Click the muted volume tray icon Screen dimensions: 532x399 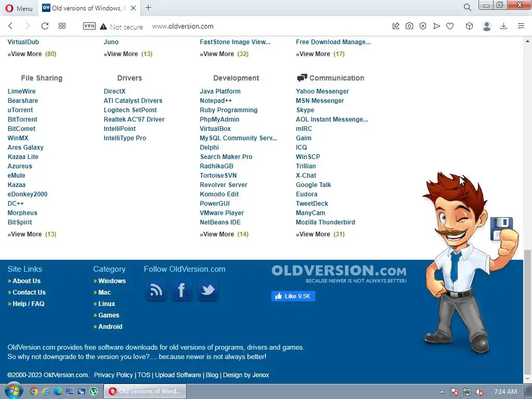point(480,392)
